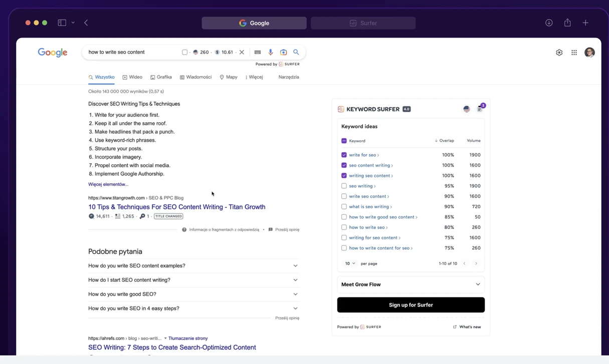The image size is (609, 364).
Task: Click the magnifying glass search icon
Action: click(x=296, y=52)
